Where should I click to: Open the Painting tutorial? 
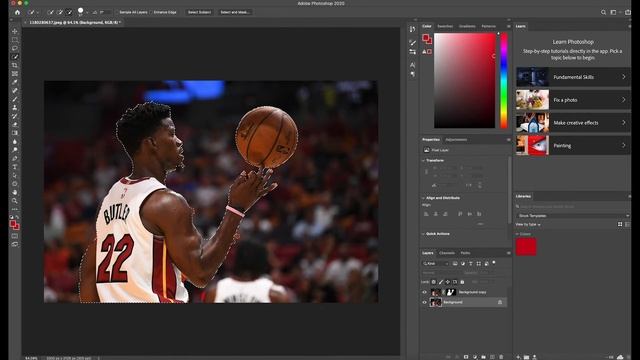(x=573, y=146)
